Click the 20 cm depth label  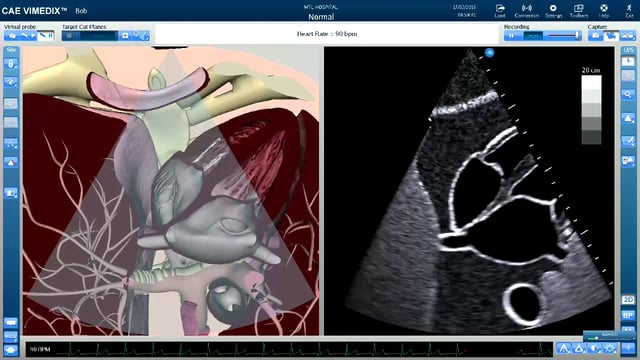[591, 70]
